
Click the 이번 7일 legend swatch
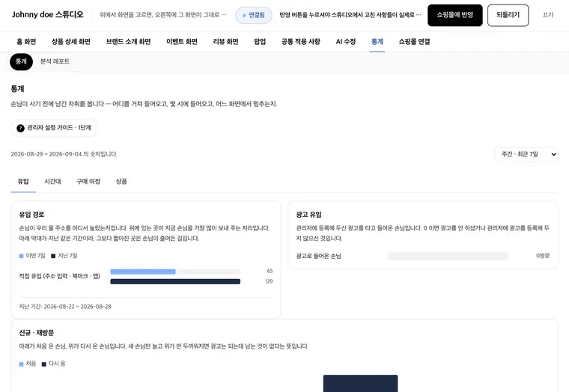[22, 256]
